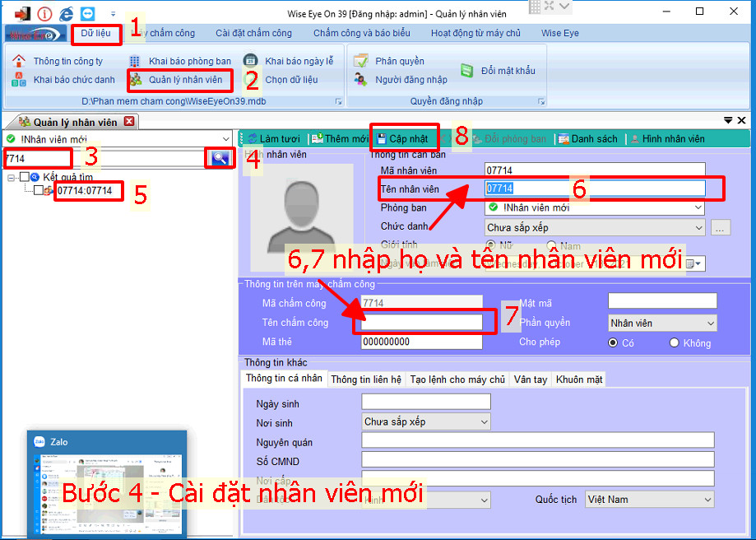Open the Cài đặt chấm công ribbon tab
This screenshot has height=540, width=756.
click(253, 33)
